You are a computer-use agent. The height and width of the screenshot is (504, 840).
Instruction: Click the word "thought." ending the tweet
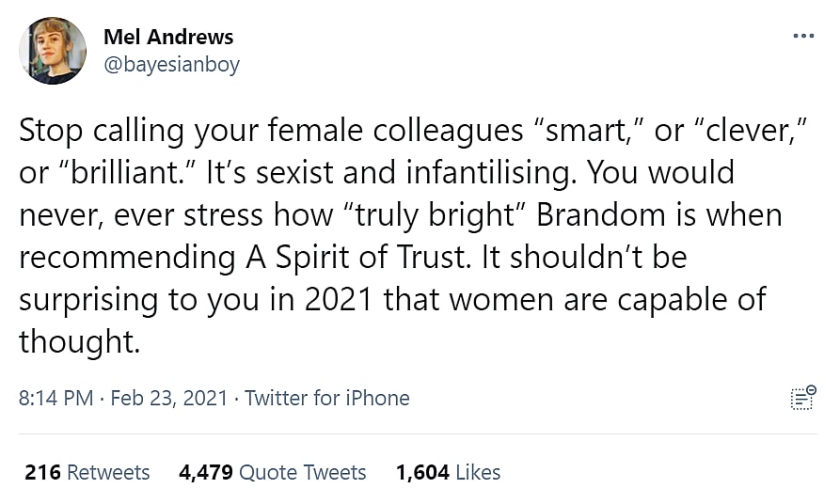point(80,342)
